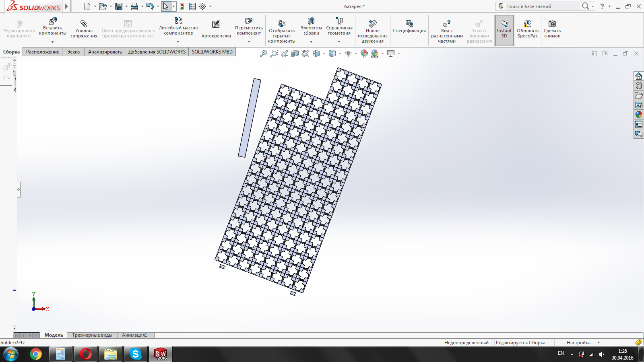644x362 pixels.
Task: Open the Options gear dropdown arrow
Action: (210, 6)
